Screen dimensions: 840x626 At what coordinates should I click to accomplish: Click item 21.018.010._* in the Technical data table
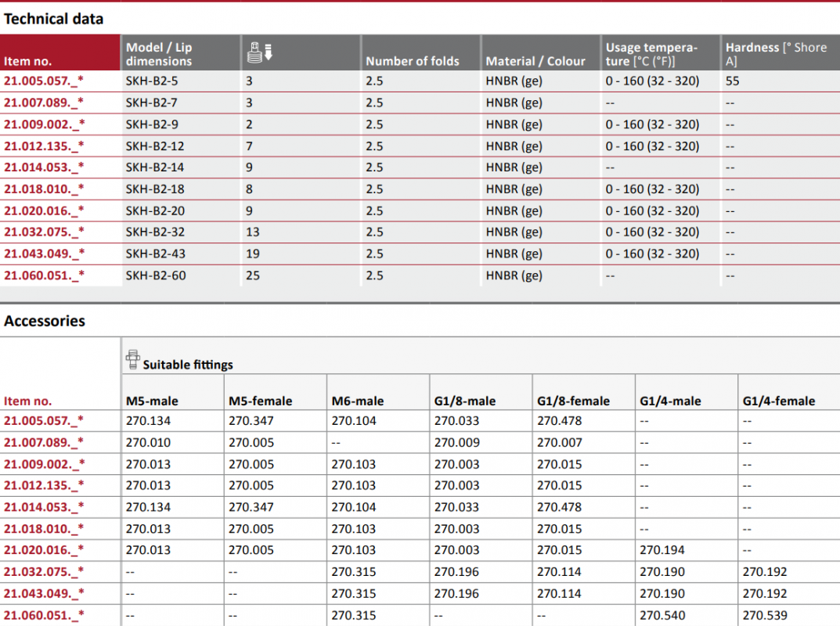44,189
